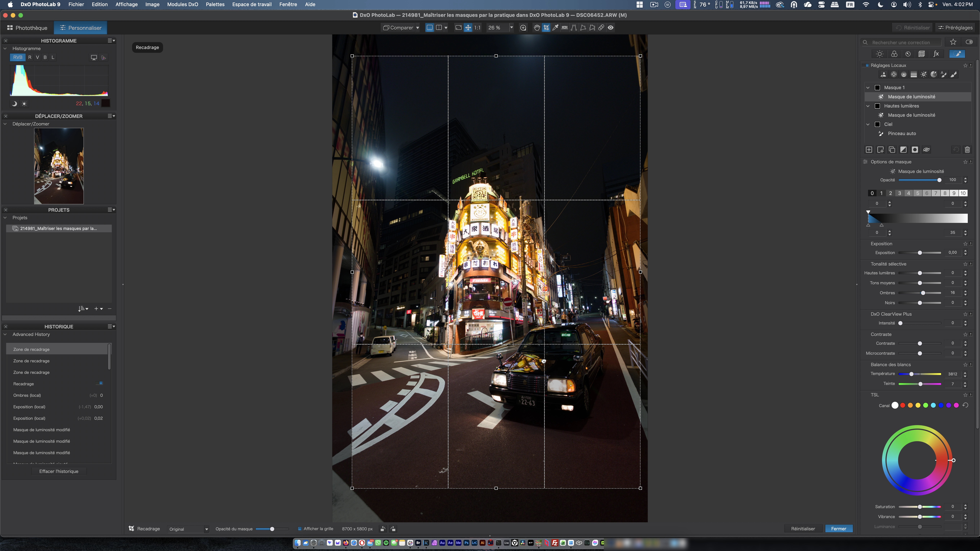
Task: Choose the graduated filter mask tool
Action: tap(913, 75)
